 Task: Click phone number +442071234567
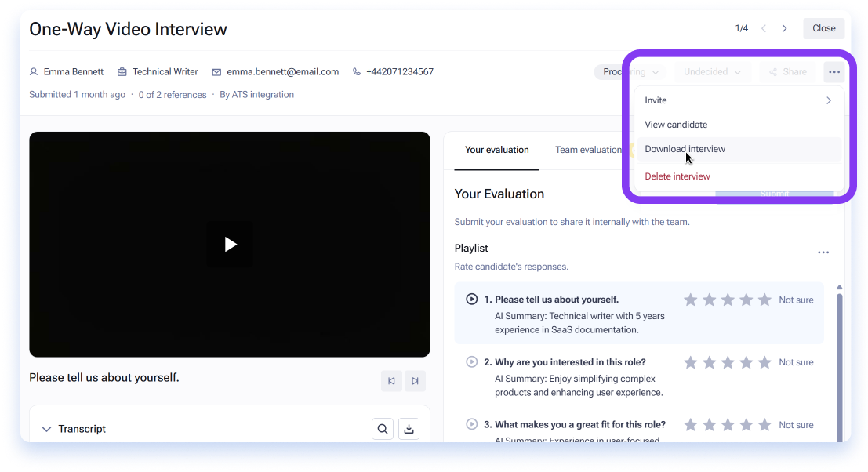pyautogui.click(x=400, y=72)
